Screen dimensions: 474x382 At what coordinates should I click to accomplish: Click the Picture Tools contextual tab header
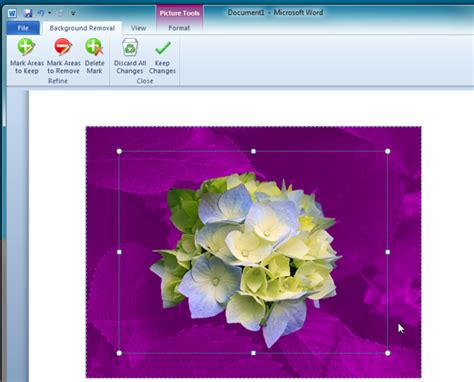179,13
